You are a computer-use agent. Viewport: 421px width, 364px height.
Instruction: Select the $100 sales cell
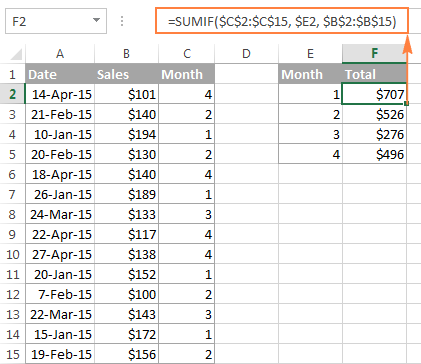[126, 294]
